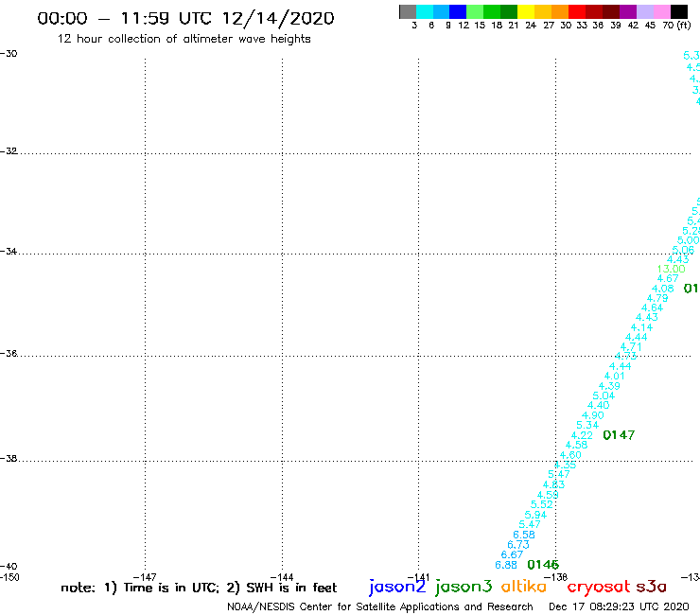Select the 5.94 wave height reading
The height and width of the screenshot is (615, 700).
tap(535, 515)
